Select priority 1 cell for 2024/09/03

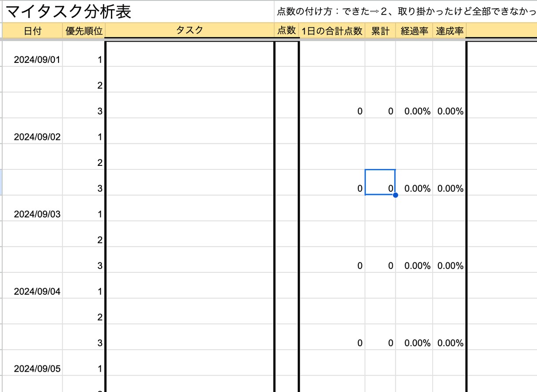coord(84,208)
